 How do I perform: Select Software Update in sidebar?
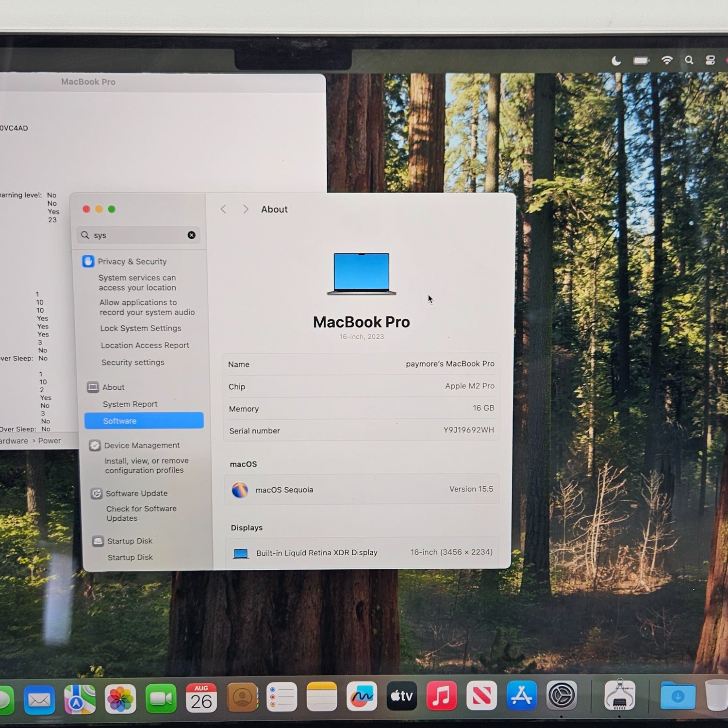coord(137,493)
